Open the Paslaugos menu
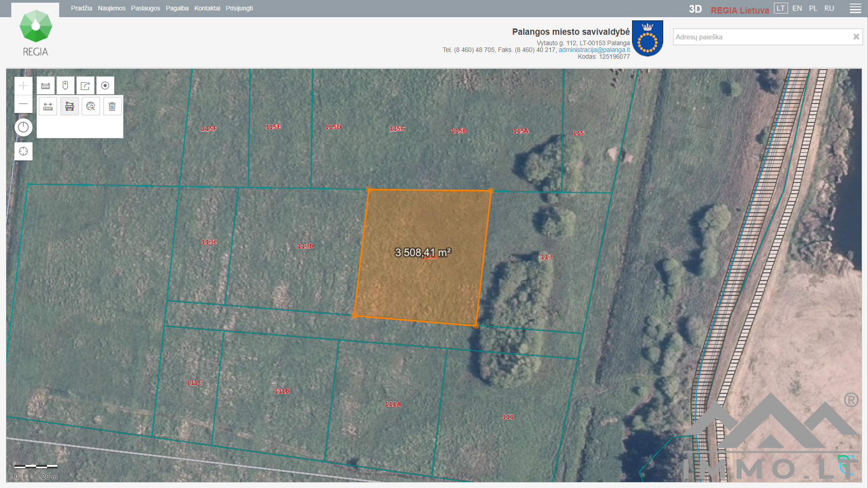 point(145,9)
